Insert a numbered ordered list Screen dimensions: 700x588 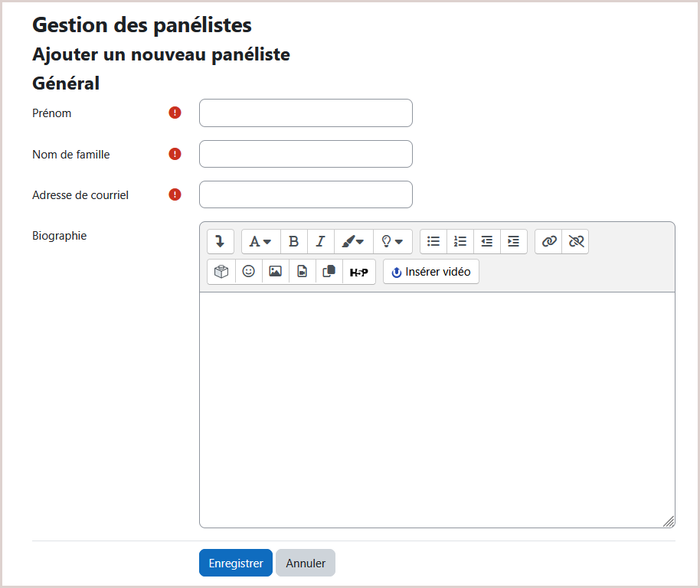click(460, 241)
